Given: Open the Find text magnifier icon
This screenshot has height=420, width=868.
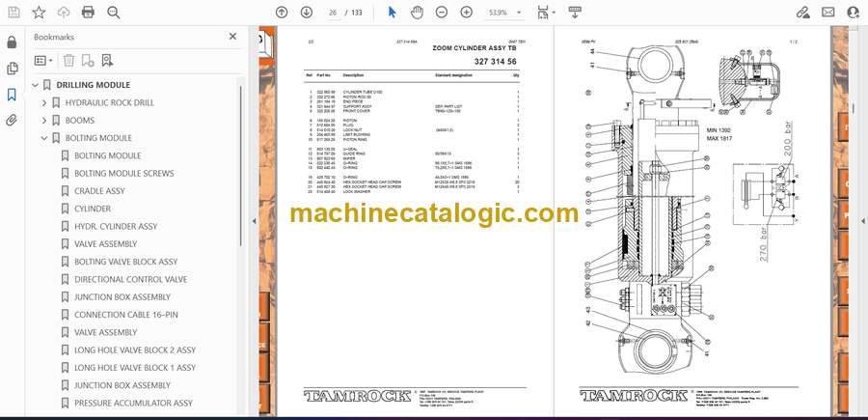Looking at the screenshot, I should 114,13.
